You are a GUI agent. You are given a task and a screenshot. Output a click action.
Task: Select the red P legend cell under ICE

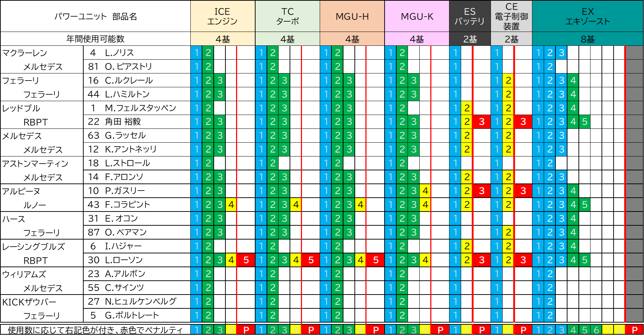coord(246,330)
